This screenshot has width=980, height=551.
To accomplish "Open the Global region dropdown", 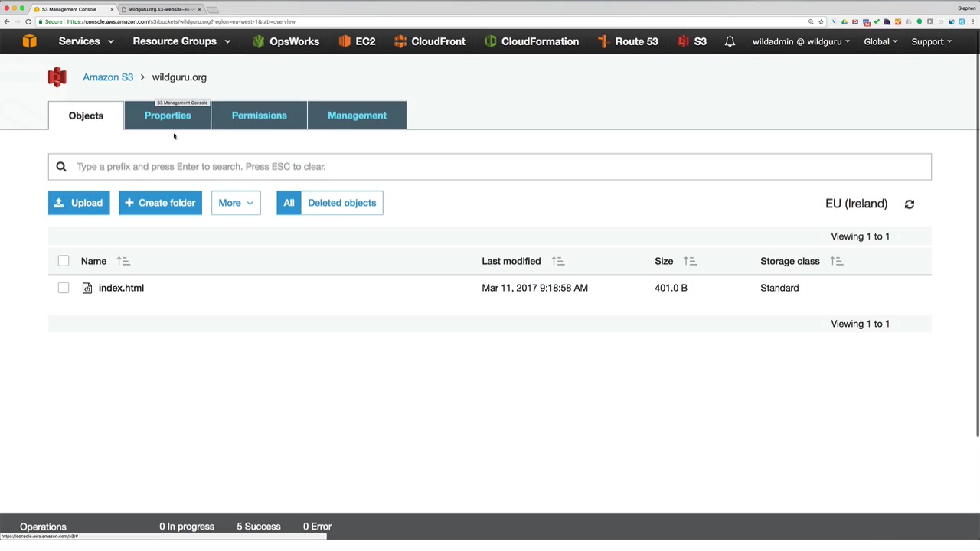I will click(880, 41).
